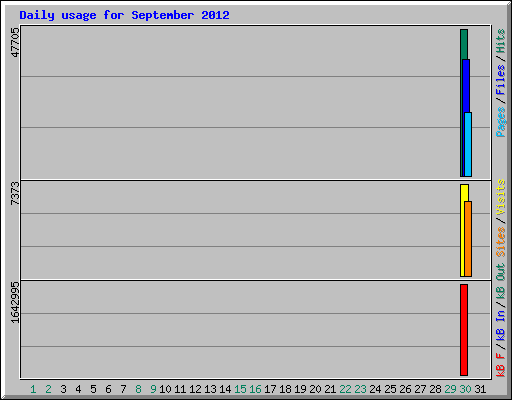Click day 20 on the x-axis
Image resolution: width=512 pixels, height=400 pixels.
[315, 389]
